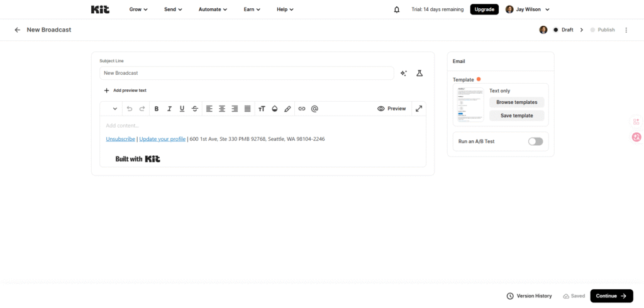
Task: Select the Draft step
Action: click(x=563, y=30)
